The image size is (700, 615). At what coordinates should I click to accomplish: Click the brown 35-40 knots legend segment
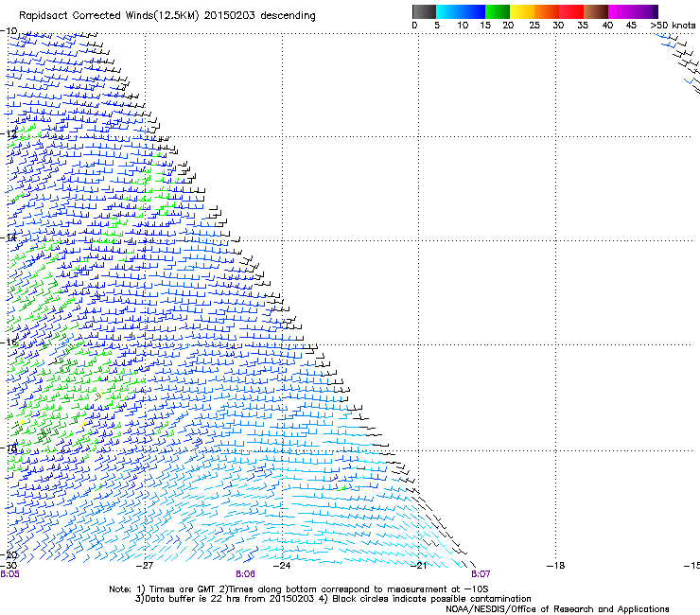(x=596, y=11)
